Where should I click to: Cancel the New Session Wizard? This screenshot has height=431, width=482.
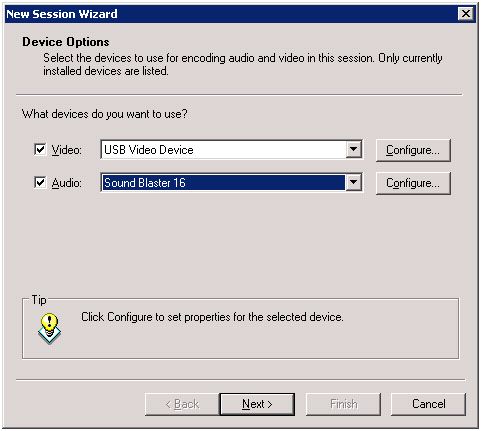click(428, 404)
